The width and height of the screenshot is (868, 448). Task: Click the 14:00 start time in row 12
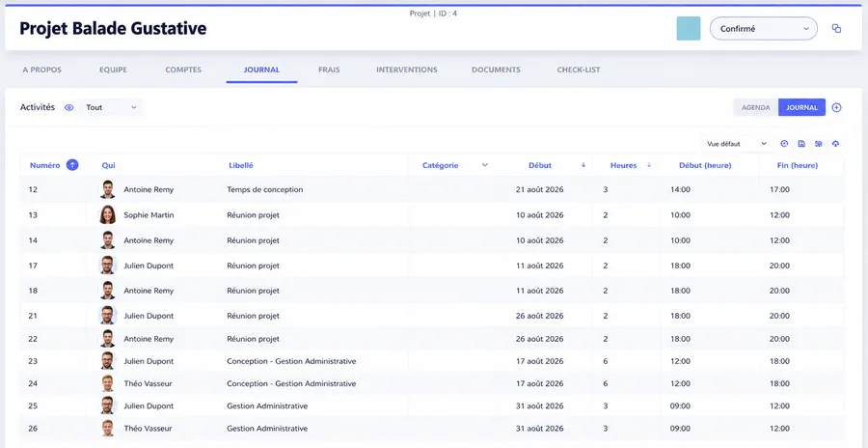(x=680, y=189)
